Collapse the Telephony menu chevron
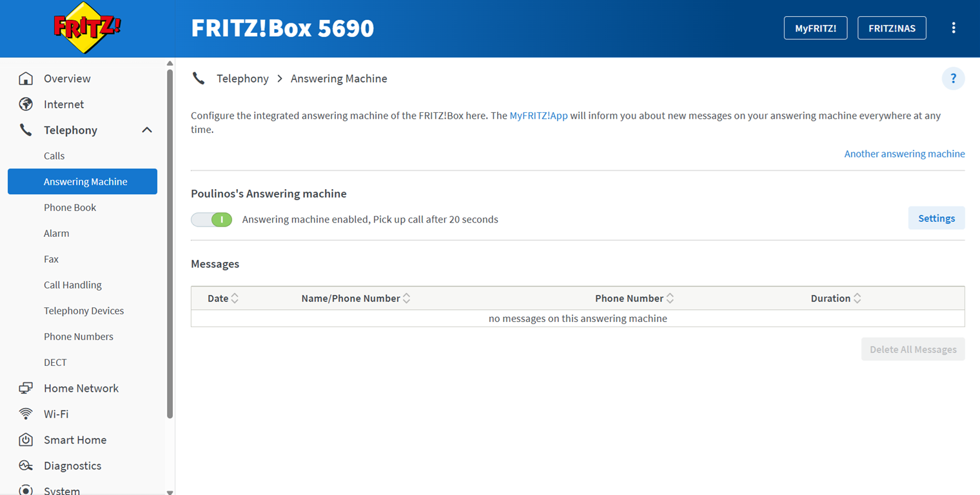 [x=147, y=130]
